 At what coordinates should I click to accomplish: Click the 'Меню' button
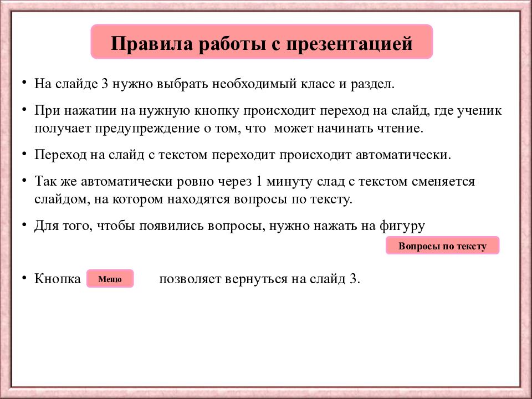110,279
